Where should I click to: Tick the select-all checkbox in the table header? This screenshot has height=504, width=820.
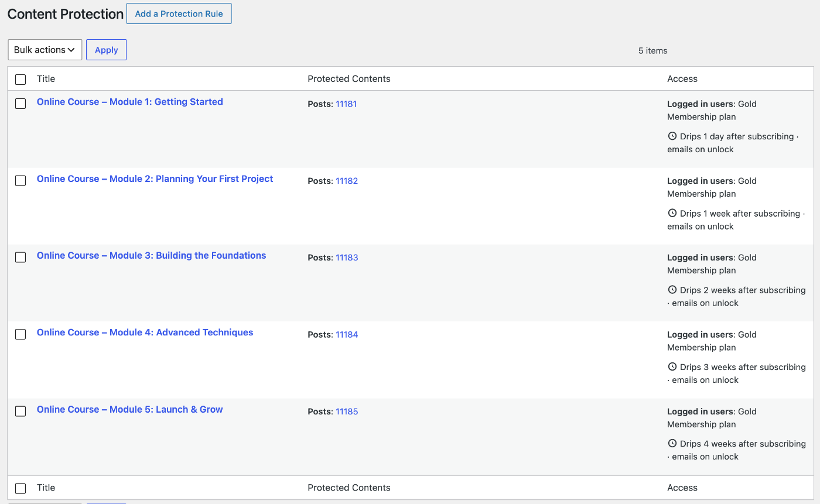point(20,79)
